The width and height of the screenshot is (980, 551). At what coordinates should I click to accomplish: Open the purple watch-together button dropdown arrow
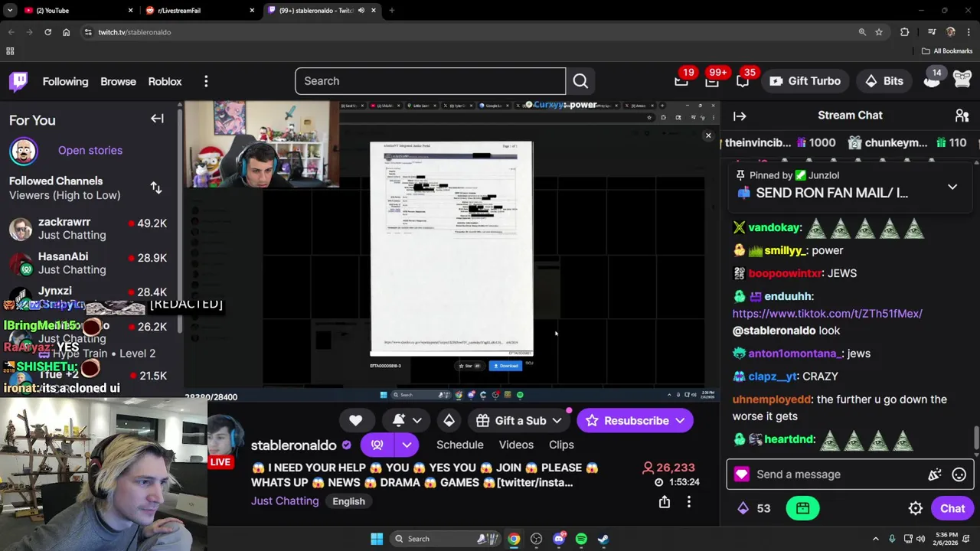tap(407, 445)
